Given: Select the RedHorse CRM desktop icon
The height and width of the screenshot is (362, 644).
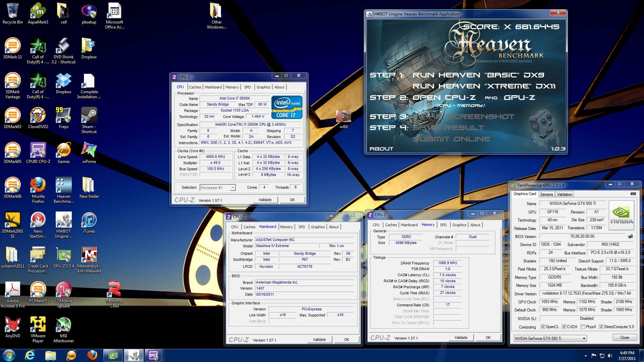Looking at the screenshot, I should click(114, 295).
